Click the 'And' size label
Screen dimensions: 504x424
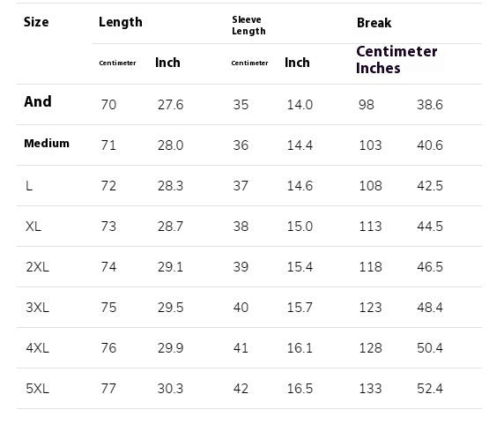(x=38, y=101)
